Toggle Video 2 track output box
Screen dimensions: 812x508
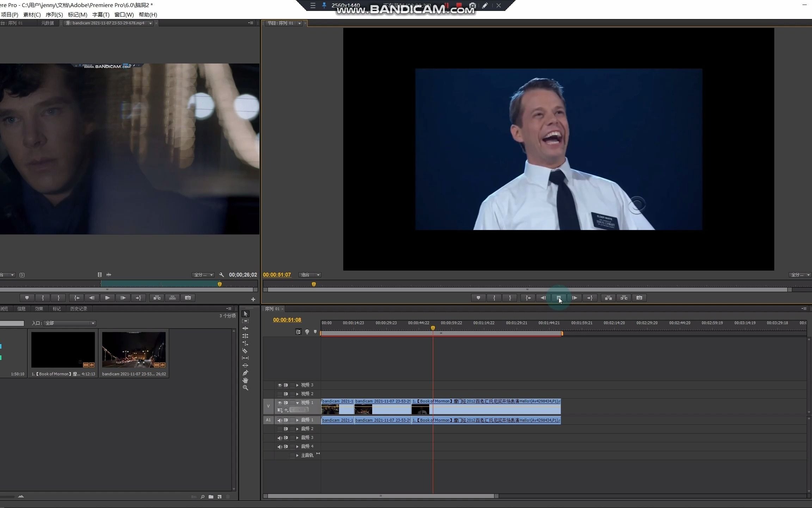[x=280, y=394]
